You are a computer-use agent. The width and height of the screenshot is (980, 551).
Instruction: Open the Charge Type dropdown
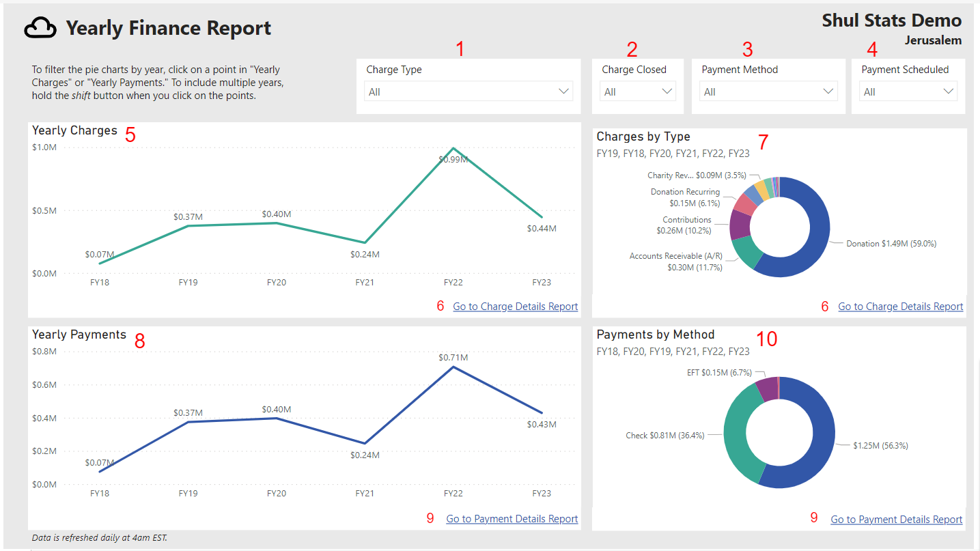point(468,91)
